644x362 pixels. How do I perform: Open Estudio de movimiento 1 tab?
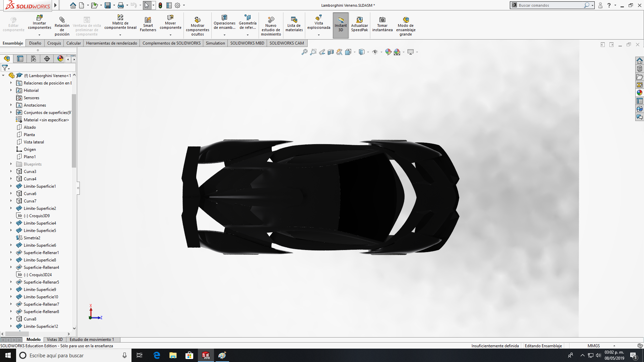[x=92, y=340]
